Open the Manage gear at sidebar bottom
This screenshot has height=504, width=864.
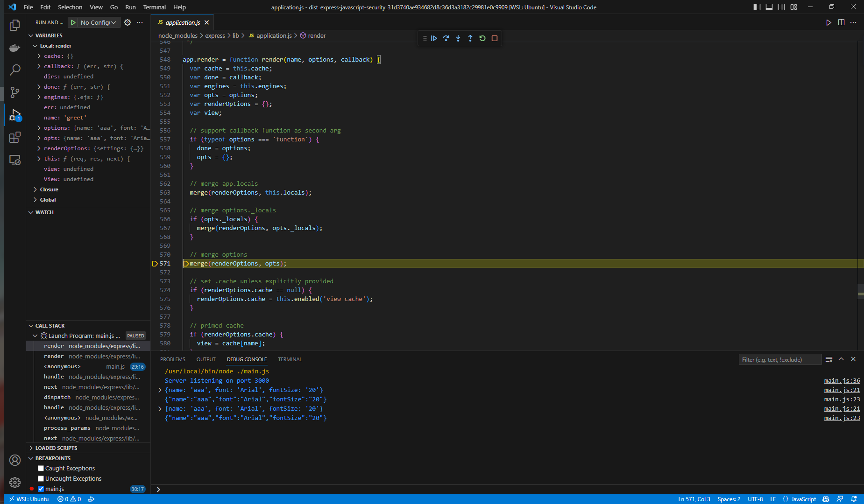click(x=15, y=483)
